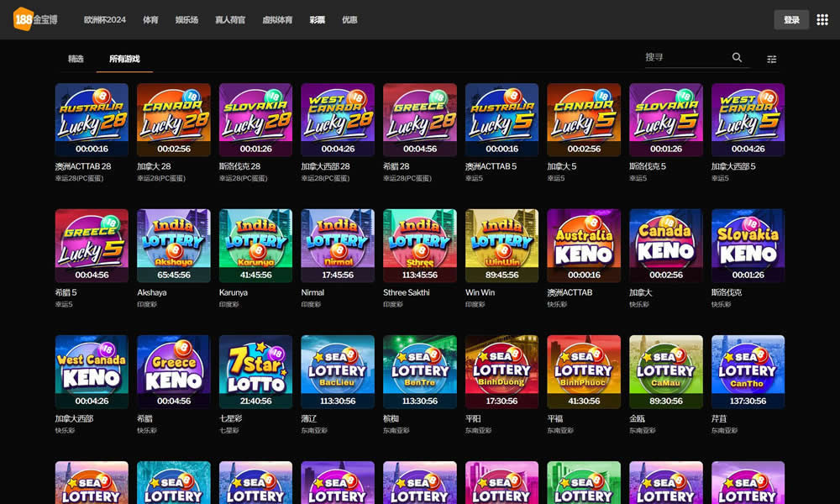Navigate to 虚拟体育
Viewport: 840px width, 504px height.
(277, 20)
